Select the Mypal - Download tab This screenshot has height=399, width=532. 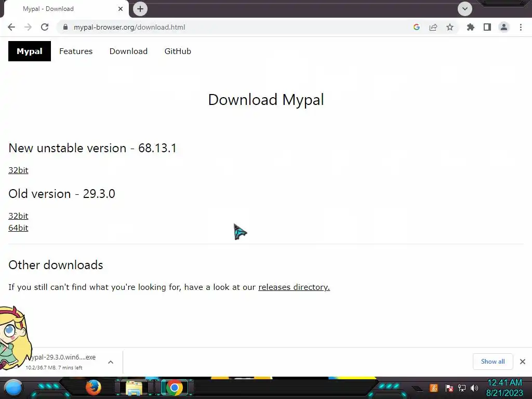(66, 9)
